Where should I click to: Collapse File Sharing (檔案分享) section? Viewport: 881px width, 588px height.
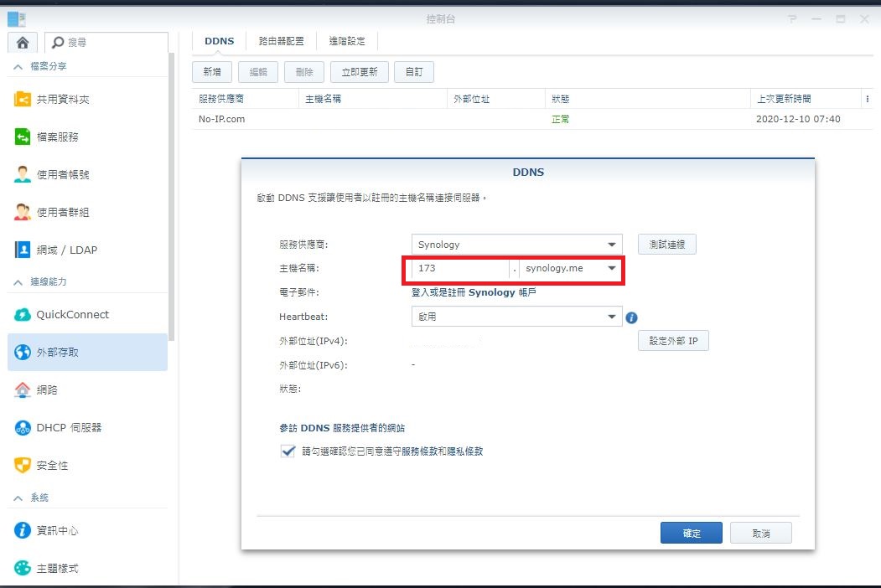(x=18, y=67)
